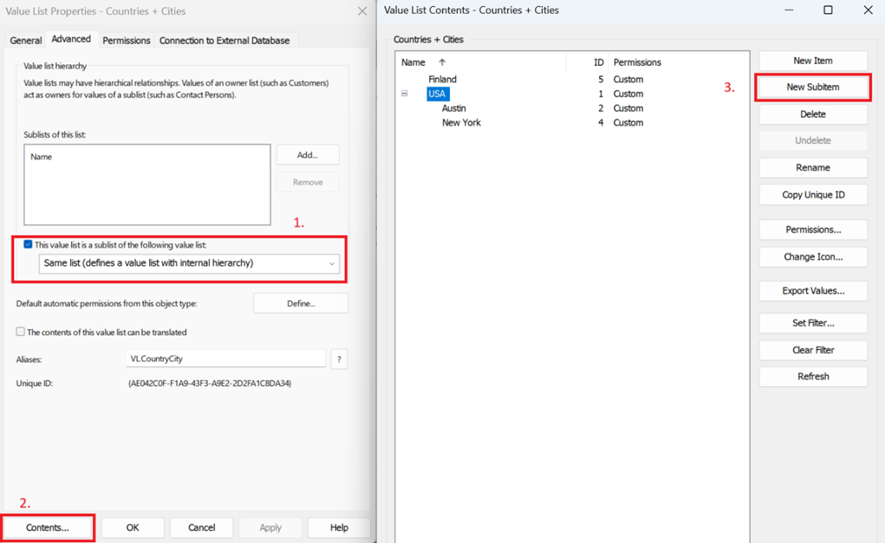Collapse the USA tree node
Viewport: 885px width, 543px height.
405,94
